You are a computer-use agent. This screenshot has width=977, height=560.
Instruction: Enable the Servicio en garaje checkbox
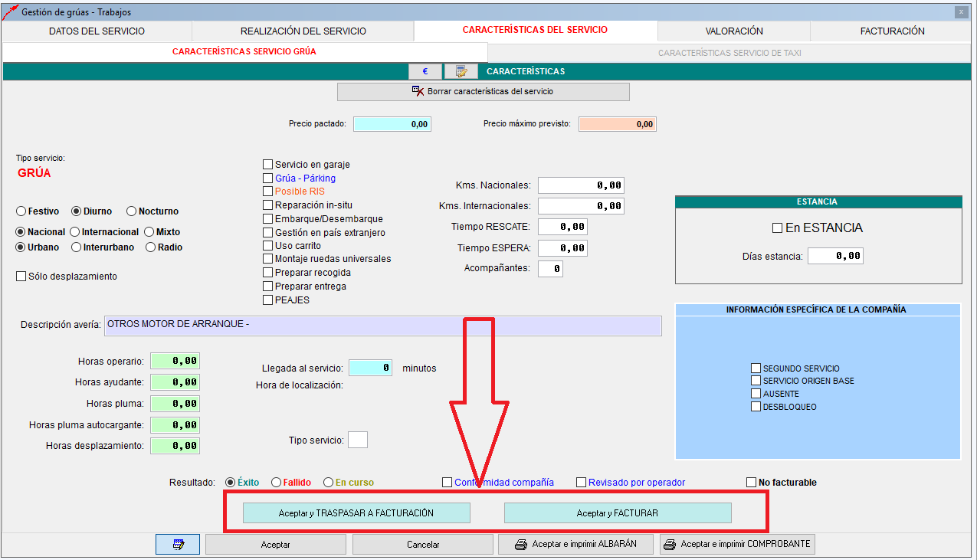[267, 165]
